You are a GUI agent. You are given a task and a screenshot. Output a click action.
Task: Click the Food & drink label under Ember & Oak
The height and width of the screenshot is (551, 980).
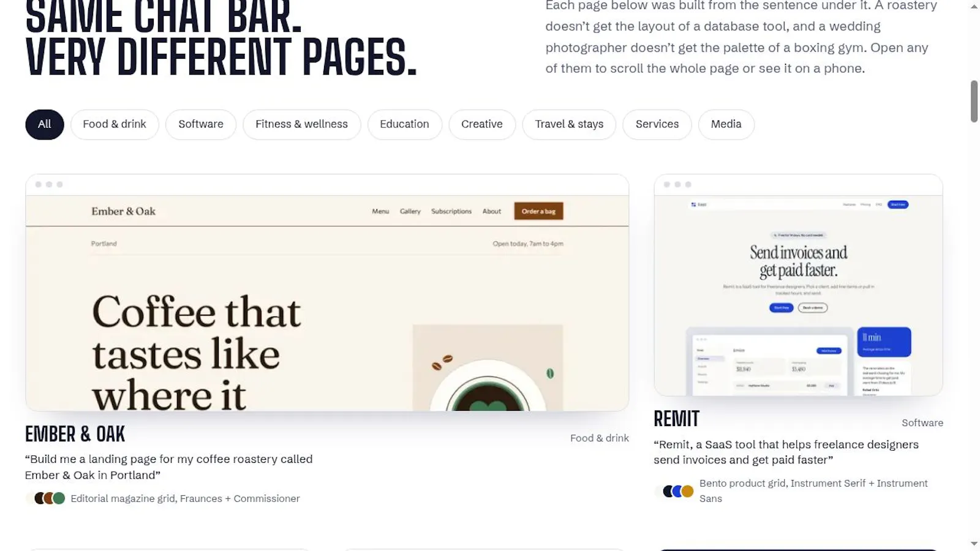coord(600,438)
